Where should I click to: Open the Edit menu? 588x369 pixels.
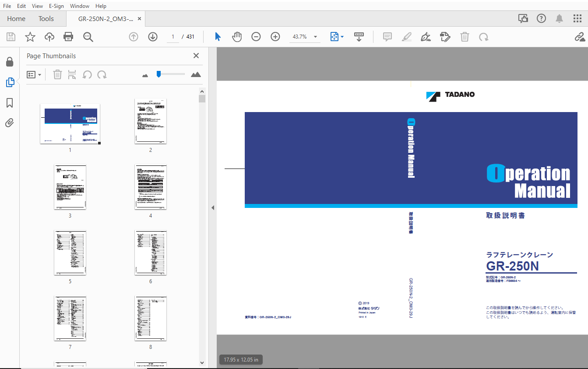(x=21, y=6)
